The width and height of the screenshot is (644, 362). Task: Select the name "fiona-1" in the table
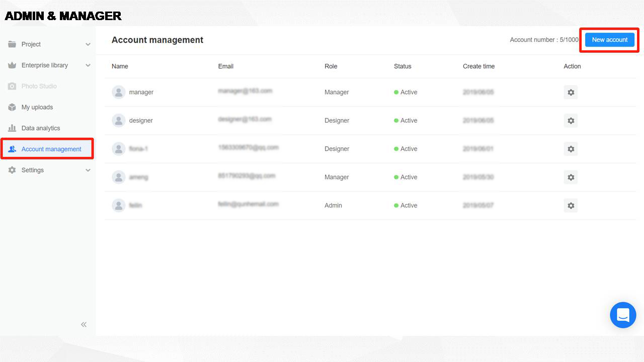(138, 149)
